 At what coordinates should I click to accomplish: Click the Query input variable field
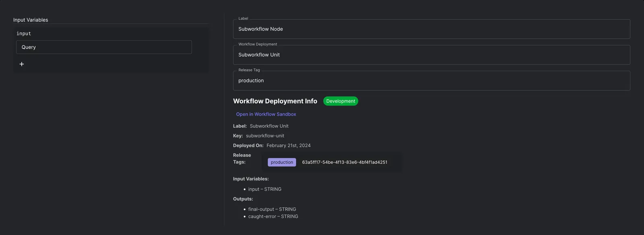[x=104, y=47]
